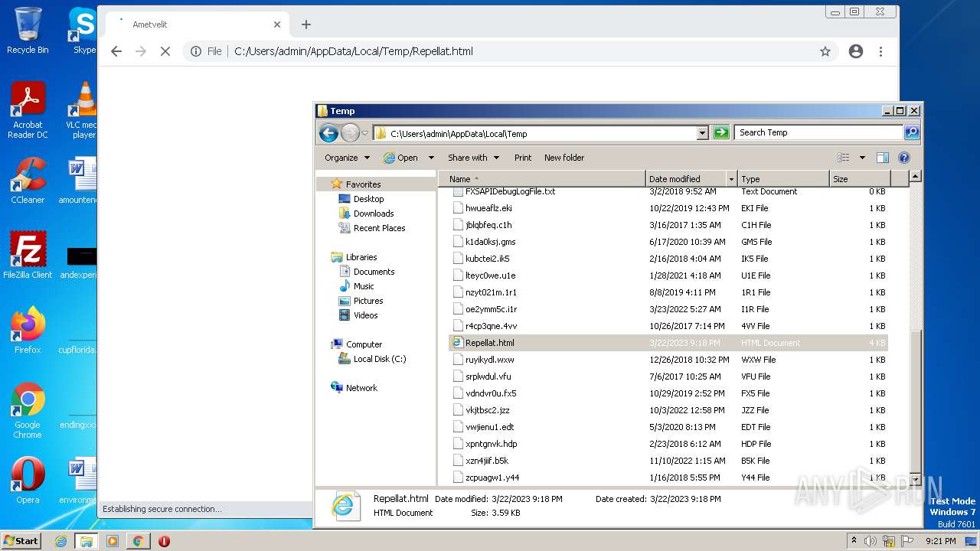Open Firefox desktop icon
Image resolution: width=980 pixels, height=551 pixels.
click(28, 330)
